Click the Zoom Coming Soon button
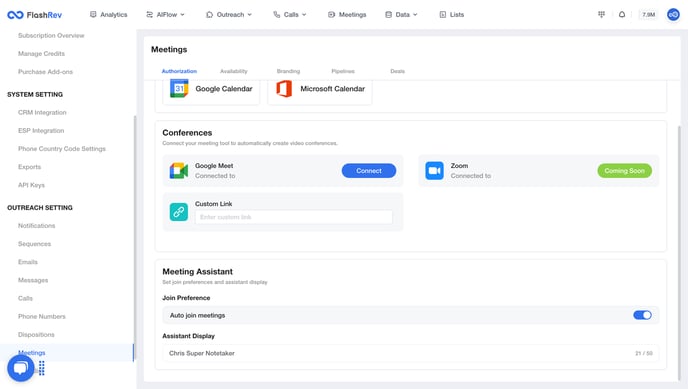688x389 pixels. tap(624, 171)
